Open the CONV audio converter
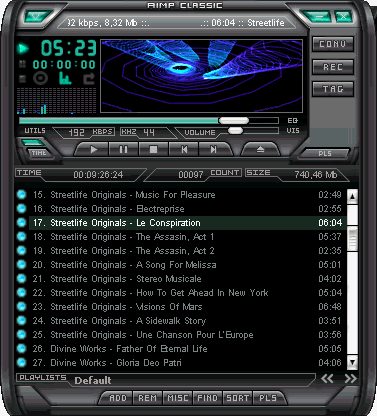 (x=333, y=44)
